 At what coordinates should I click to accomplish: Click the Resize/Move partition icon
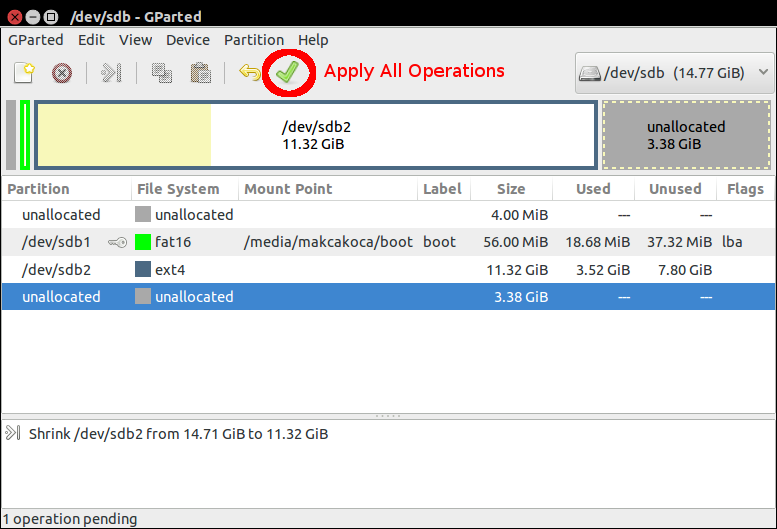(111, 72)
